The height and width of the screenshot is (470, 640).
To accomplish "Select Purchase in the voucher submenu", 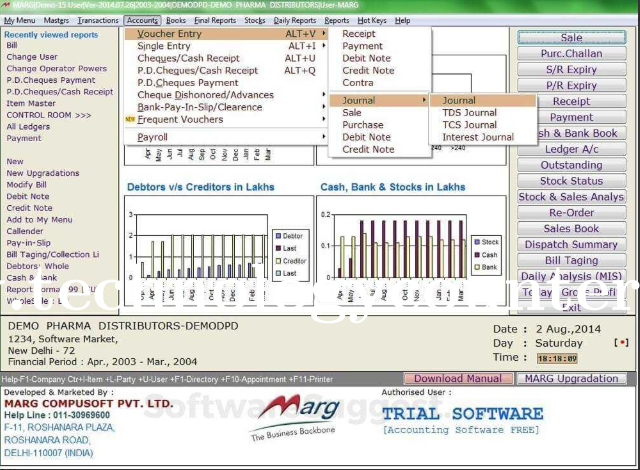I will 380,125.
